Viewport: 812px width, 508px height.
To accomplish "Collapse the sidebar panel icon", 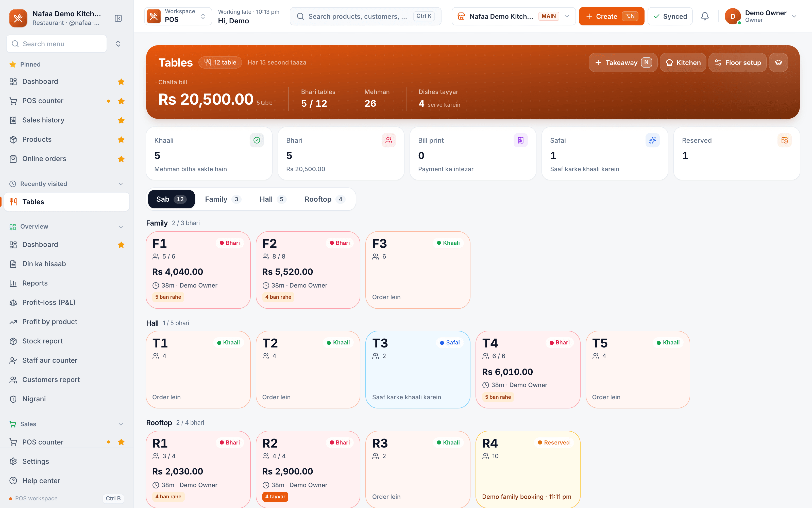I will [x=118, y=18].
